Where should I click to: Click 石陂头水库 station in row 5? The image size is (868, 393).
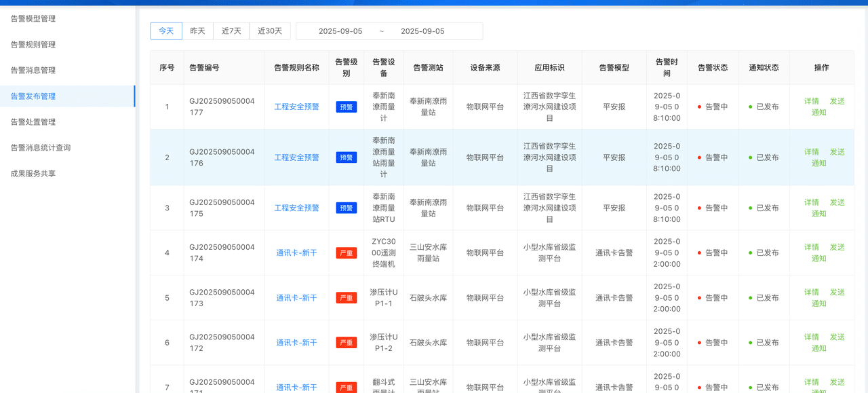(x=428, y=298)
